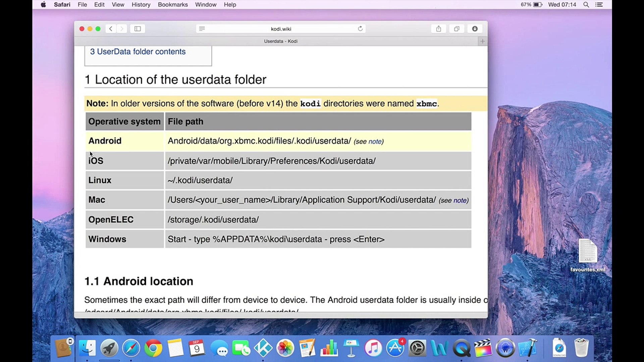Viewport: 644px width, 362px height.
Task: Open '3 UserData folder contents' link
Action: (x=138, y=52)
